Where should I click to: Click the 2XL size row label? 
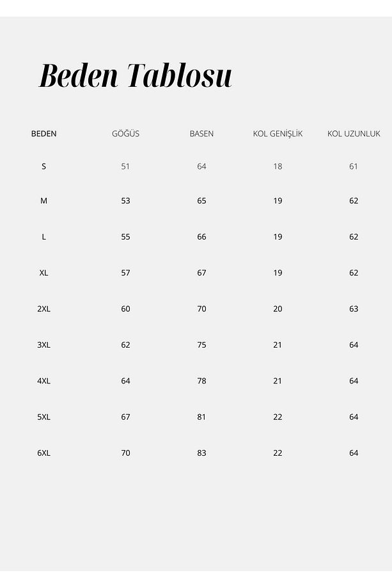pyautogui.click(x=44, y=309)
